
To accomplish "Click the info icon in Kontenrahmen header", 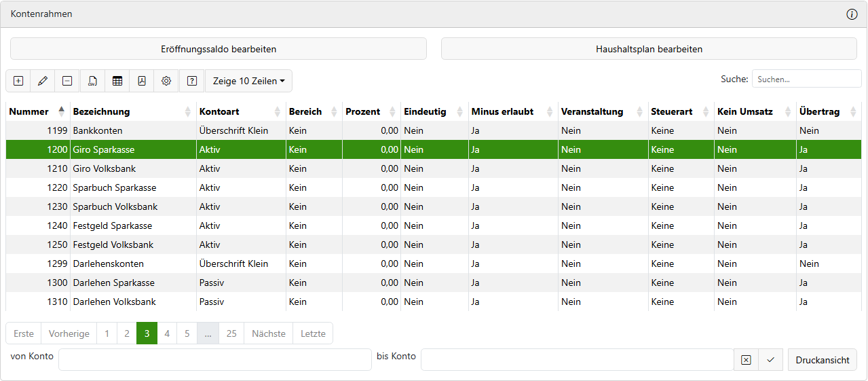I will [852, 14].
